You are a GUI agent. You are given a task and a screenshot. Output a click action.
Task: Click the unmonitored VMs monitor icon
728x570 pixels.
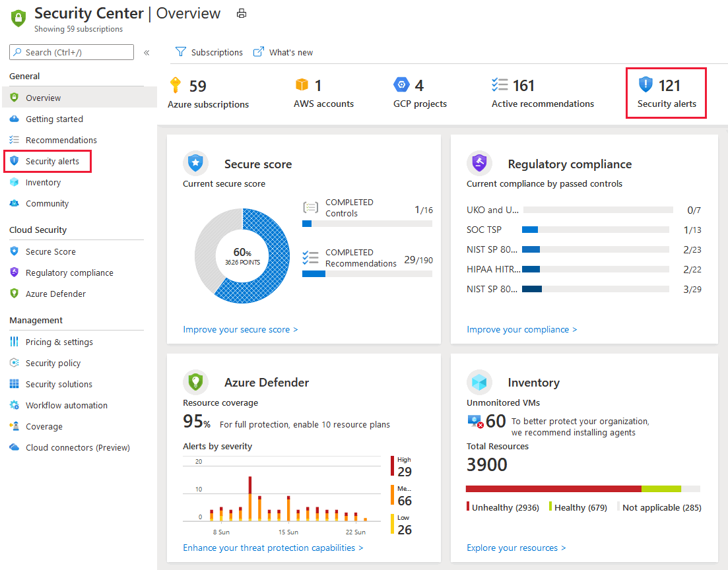(475, 422)
